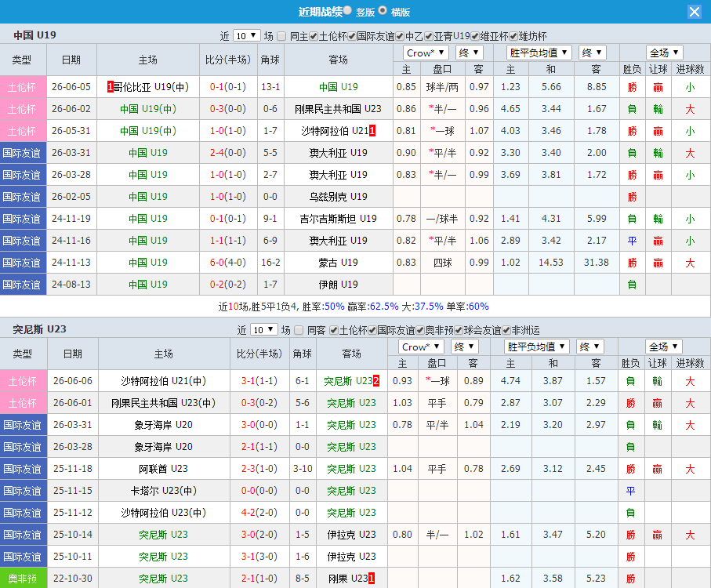Toggle 球会友谊 filter checkbox
The height and width of the screenshot is (588, 711).
459,331
